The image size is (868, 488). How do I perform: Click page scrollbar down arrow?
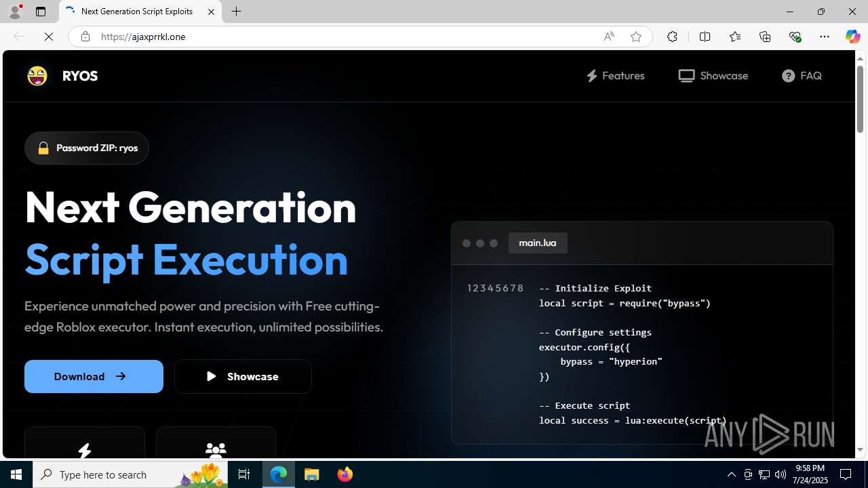pos(860,450)
